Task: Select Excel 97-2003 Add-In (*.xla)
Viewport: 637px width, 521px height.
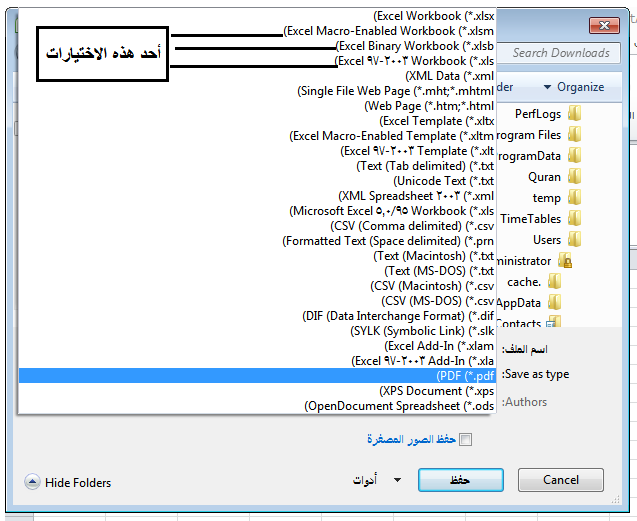Action: 257,361
